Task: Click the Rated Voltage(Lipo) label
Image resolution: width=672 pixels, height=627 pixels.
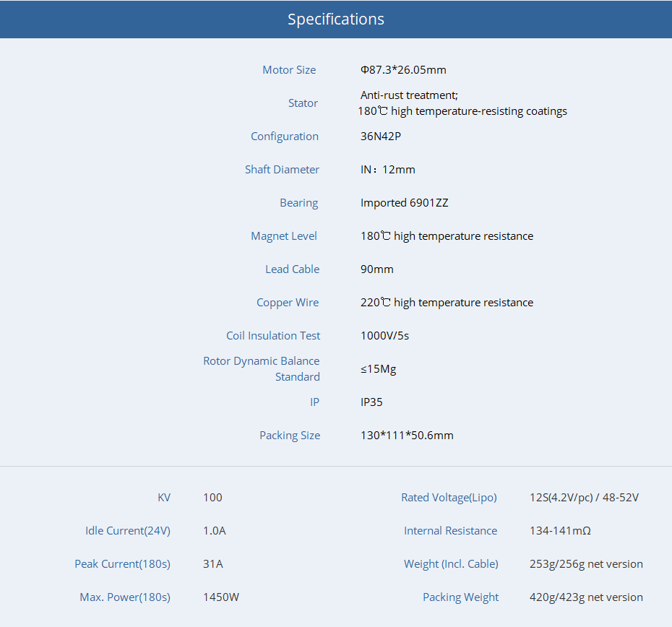Action: (449, 498)
